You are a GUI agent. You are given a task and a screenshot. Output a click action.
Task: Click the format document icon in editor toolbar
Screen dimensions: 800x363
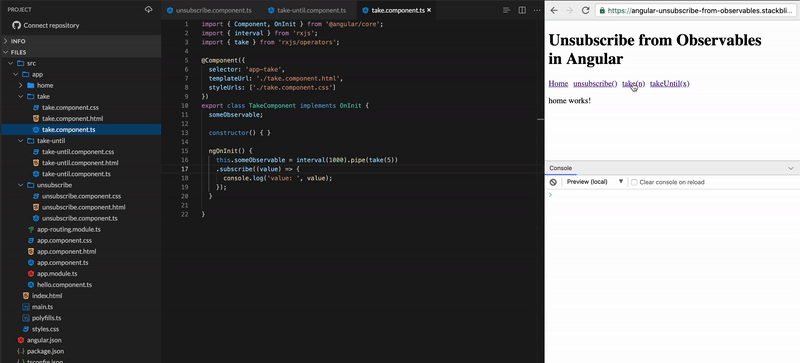pos(506,10)
